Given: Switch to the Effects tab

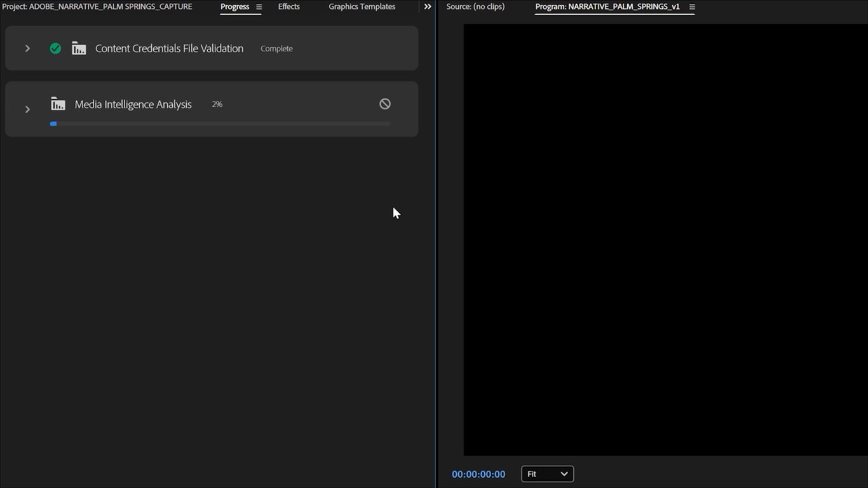Looking at the screenshot, I should pyautogui.click(x=288, y=7).
